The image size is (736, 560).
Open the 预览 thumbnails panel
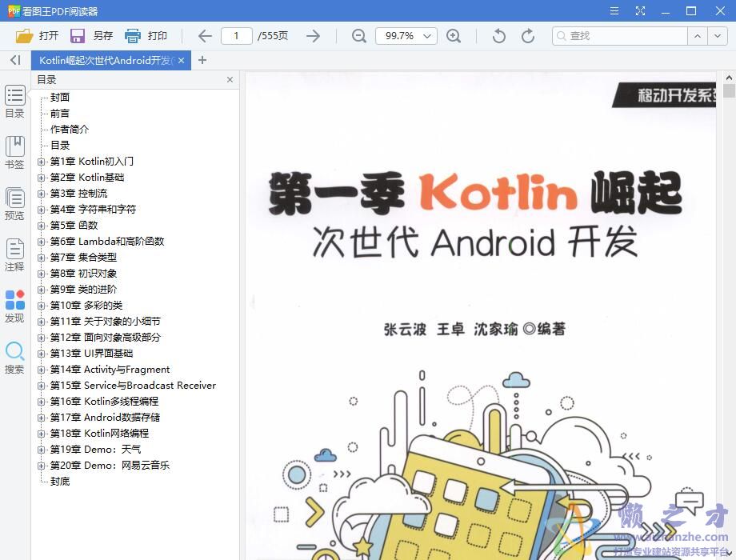click(x=14, y=204)
